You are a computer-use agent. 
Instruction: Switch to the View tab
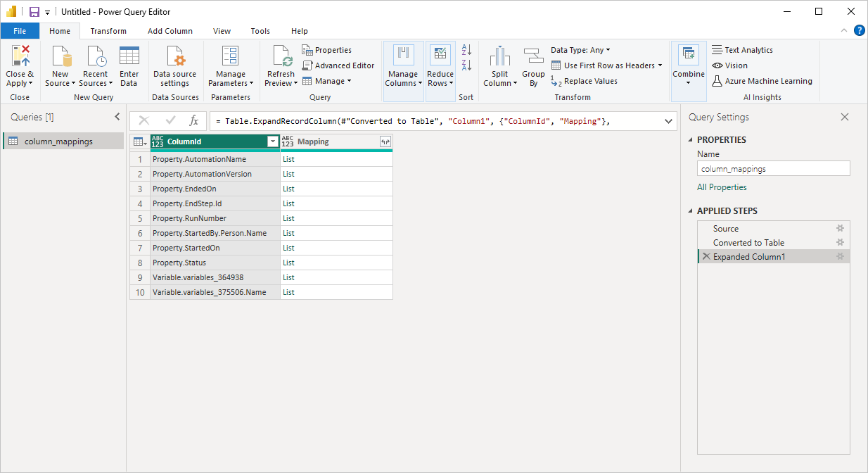(x=222, y=31)
